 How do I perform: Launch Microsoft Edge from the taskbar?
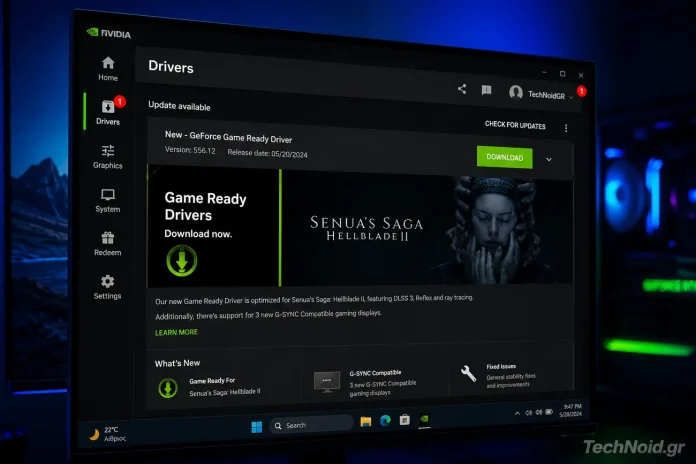click(385, 420)
